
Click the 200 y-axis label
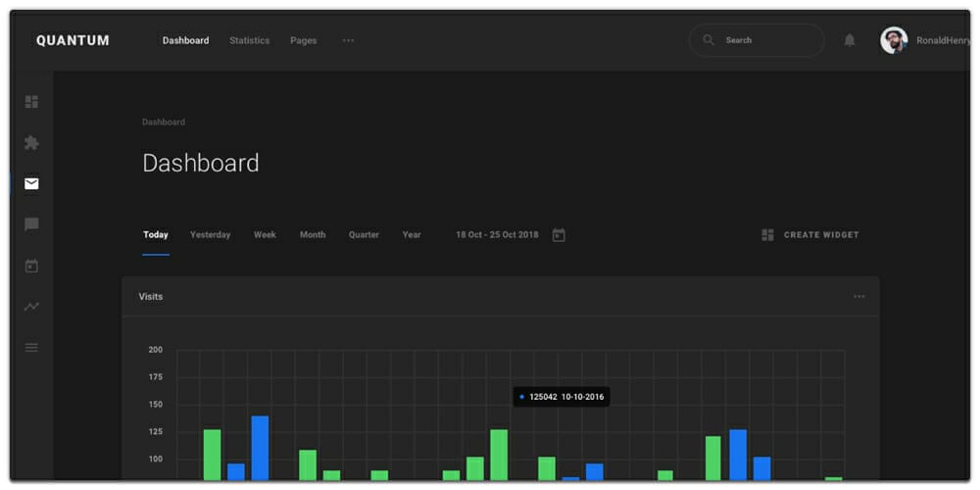[155, 350]
